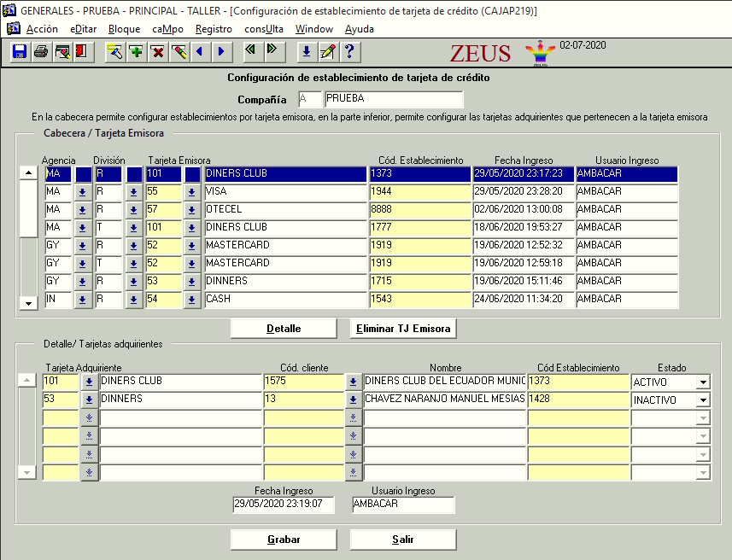Open Estado dropdown showing INACTIVO
Viewport: 732px width, 560px height.
click(x=702, y=400)
